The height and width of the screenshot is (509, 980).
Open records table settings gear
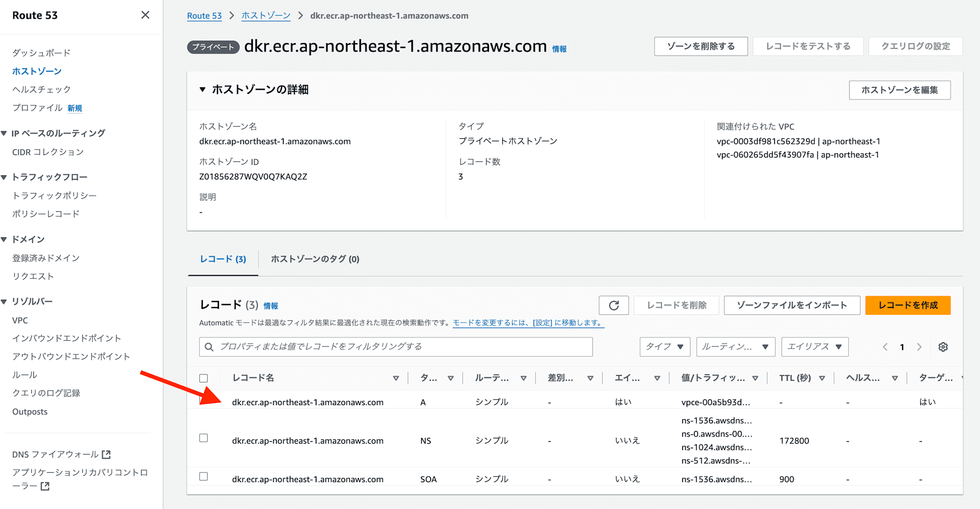943,347
